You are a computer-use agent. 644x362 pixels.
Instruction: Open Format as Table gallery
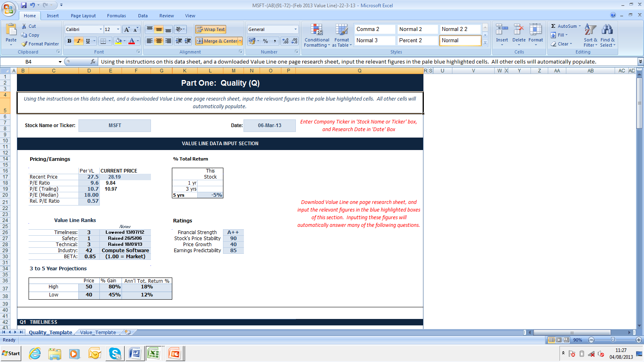tap(342, 35)
